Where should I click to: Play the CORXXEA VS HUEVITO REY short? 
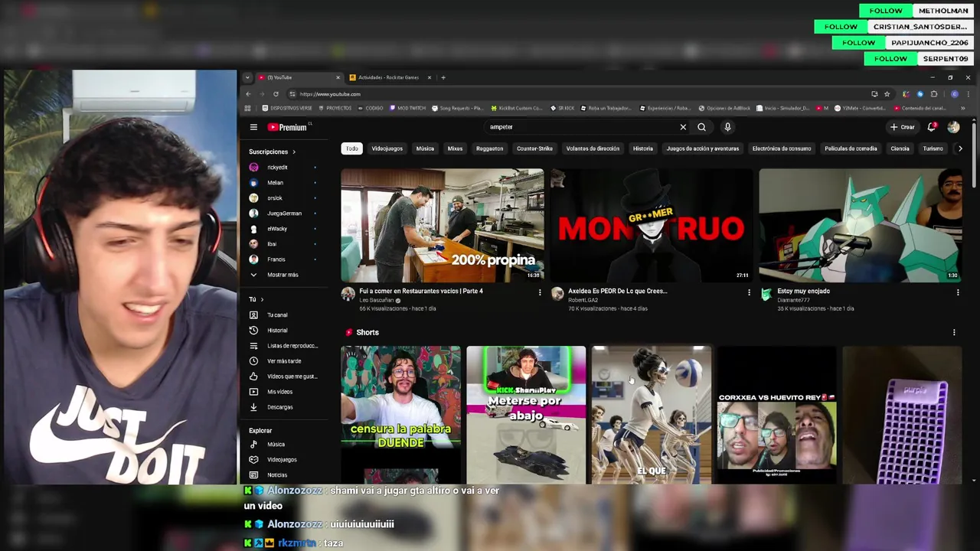click(x=777, y=415)
